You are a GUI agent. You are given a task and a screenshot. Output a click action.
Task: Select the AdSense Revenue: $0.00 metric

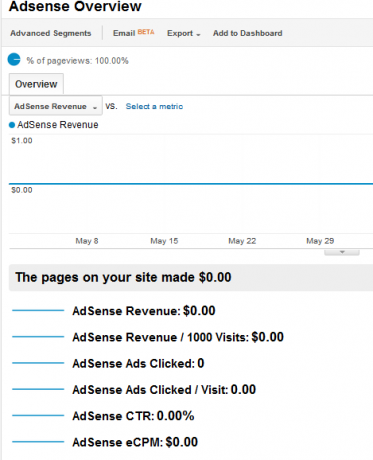[x=144, y=311]
